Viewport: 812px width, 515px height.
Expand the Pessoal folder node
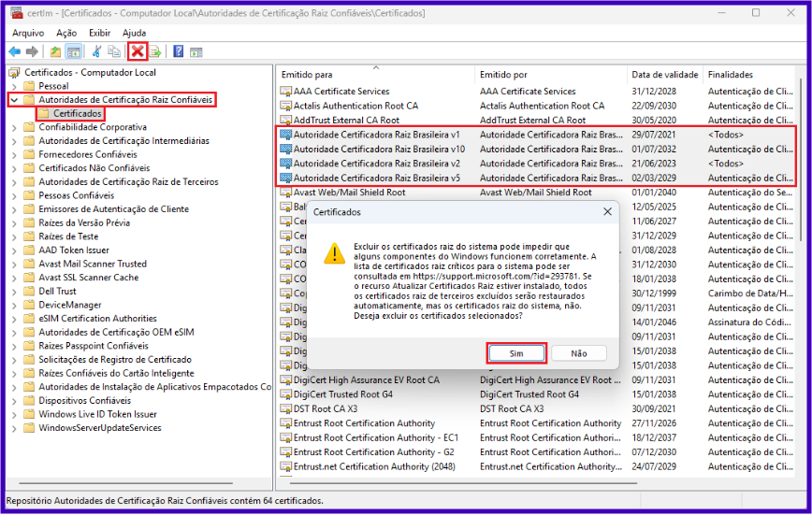pyautogui.click(x=14, y=86)
